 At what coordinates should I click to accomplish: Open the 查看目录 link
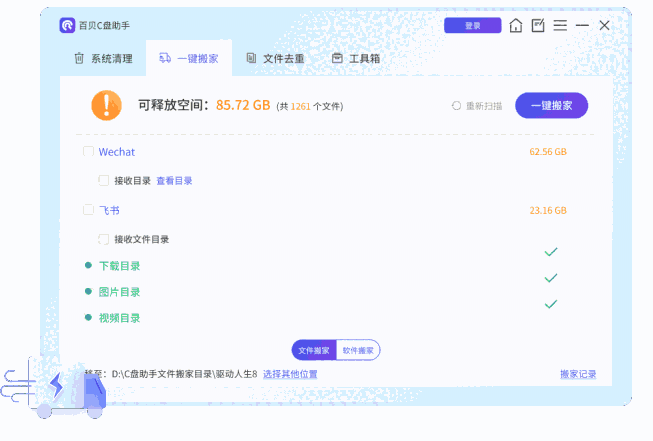coord(174,181)
